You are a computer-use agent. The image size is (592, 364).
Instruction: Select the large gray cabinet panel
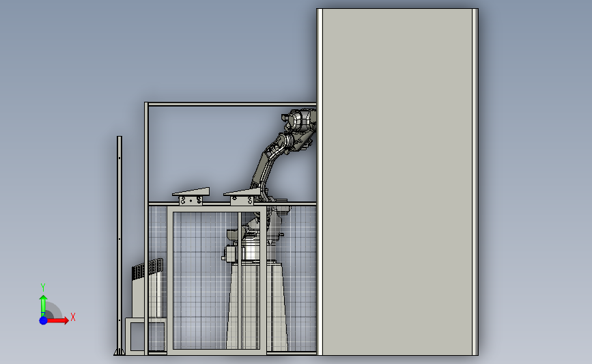click(x=397, y=182)
